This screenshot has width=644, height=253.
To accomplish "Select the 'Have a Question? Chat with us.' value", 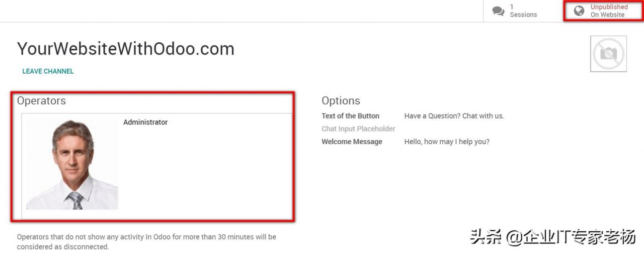I will [454, 116].
